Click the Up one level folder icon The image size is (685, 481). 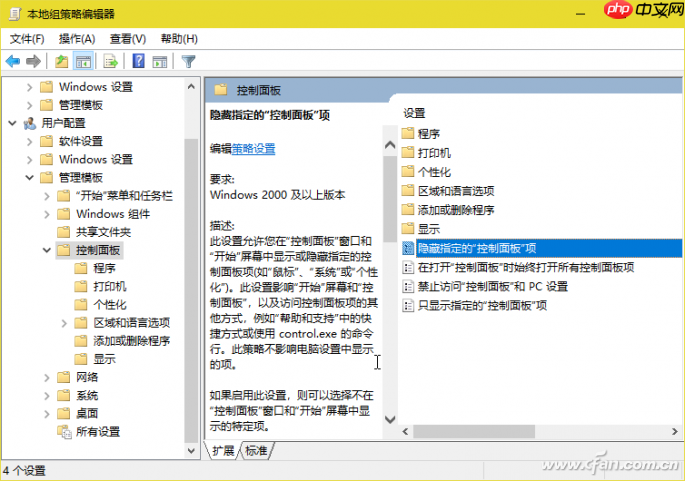(x=62, y=62)
